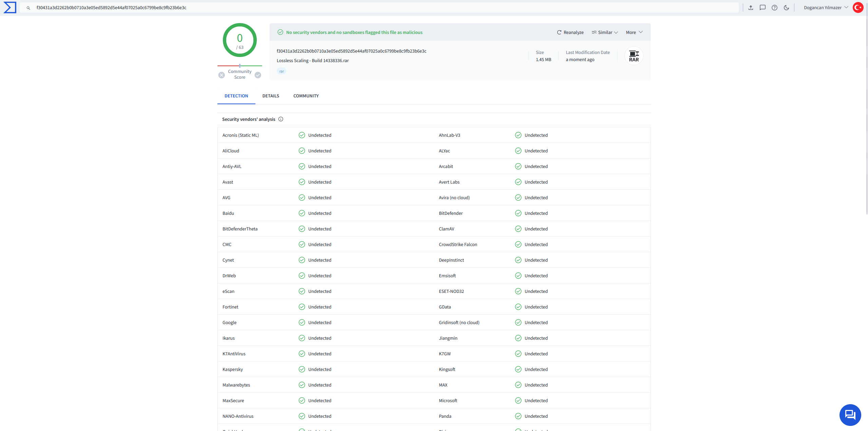Viewport: 868px width, 431px height.
Task: Open the help question mark icon
Action: (x=774, y=7)
